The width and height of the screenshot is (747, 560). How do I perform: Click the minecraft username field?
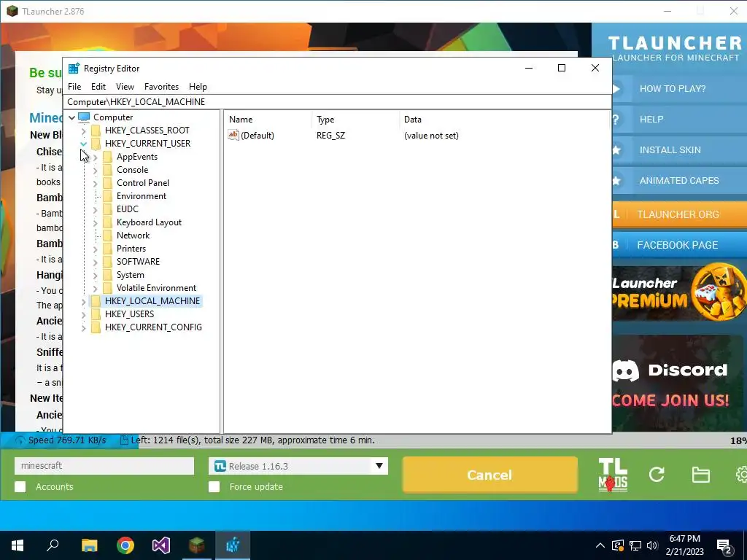pyautogui.click(x=104, y=466)
